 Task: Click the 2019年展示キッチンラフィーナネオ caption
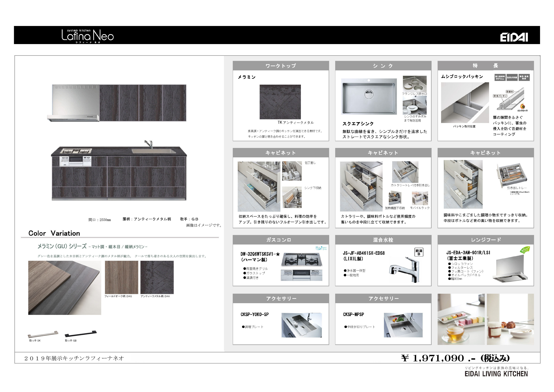click(74, 358)
